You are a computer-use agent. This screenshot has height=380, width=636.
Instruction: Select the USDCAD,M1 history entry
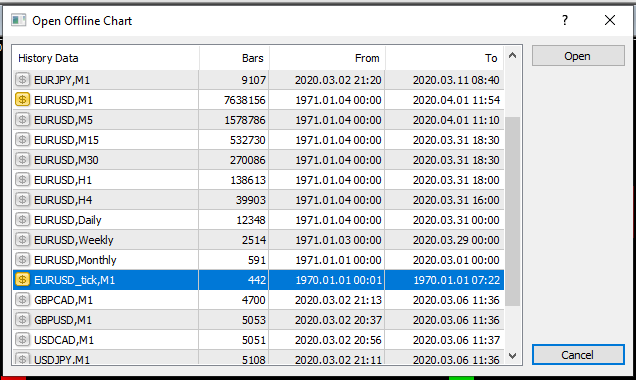point(258,339)
